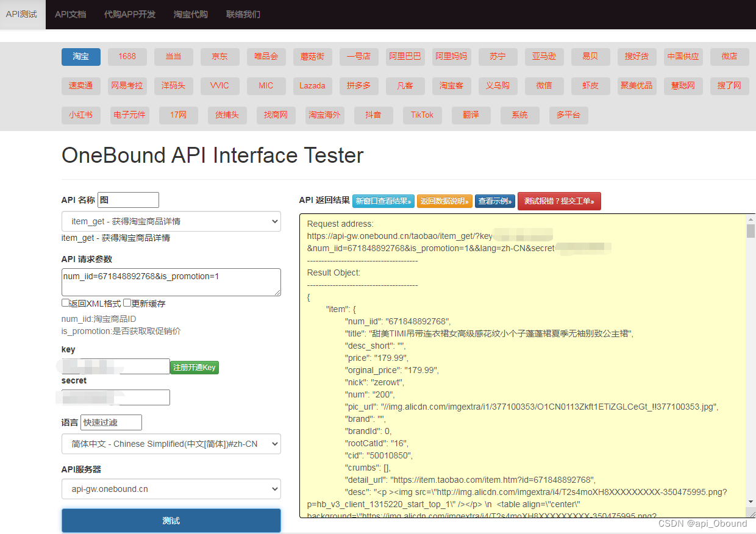The image size is (756, 534).
Task: Open the 简体中文 language dropdown
Action: (171, 444)
